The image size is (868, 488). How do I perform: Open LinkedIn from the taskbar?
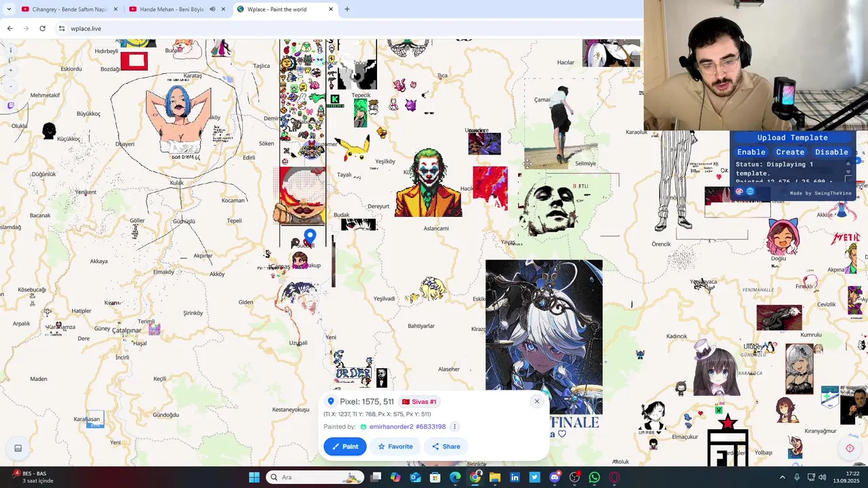[x=515, y=477]
